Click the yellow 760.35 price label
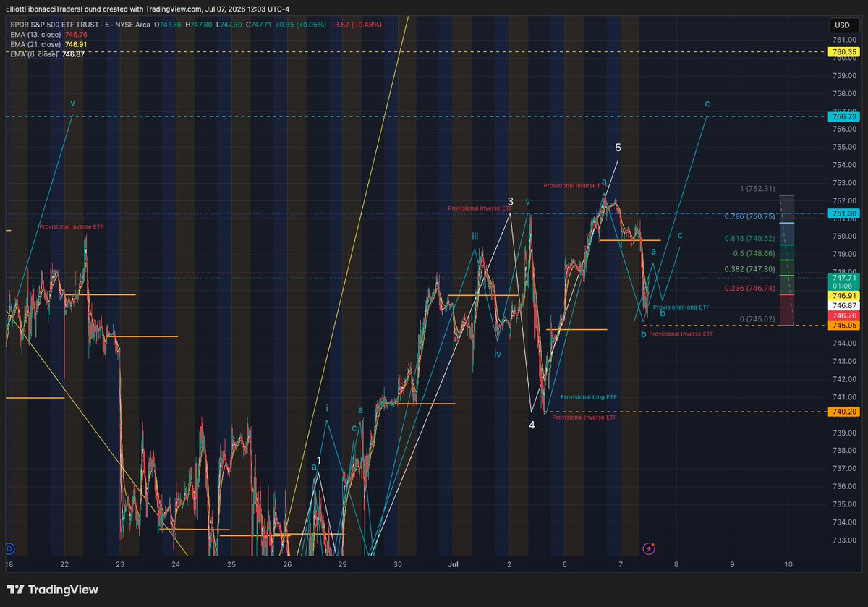Screen dimensions: 868x607 (x=844, y=52)
